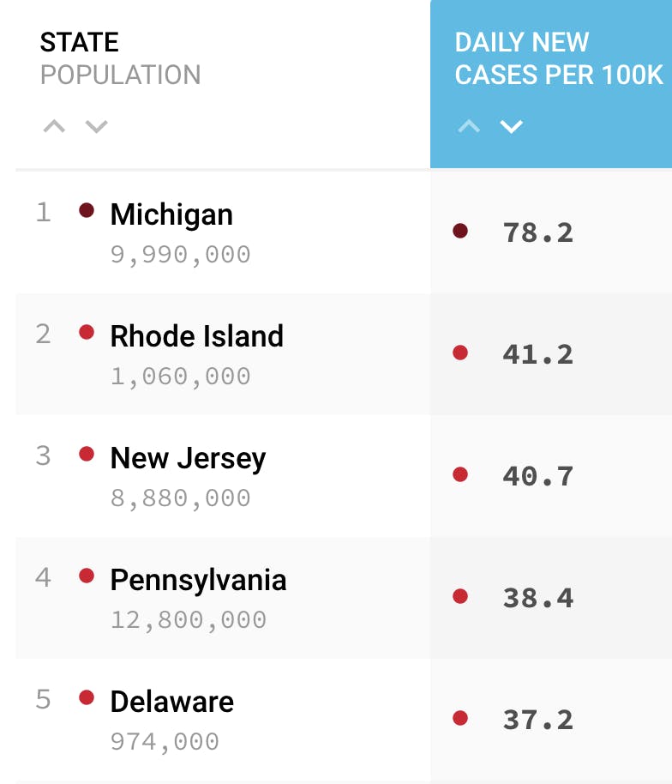This screenshot has width=672, height=784.
Task: Click the risk dot next to 41.2
Action: (460, 353)
